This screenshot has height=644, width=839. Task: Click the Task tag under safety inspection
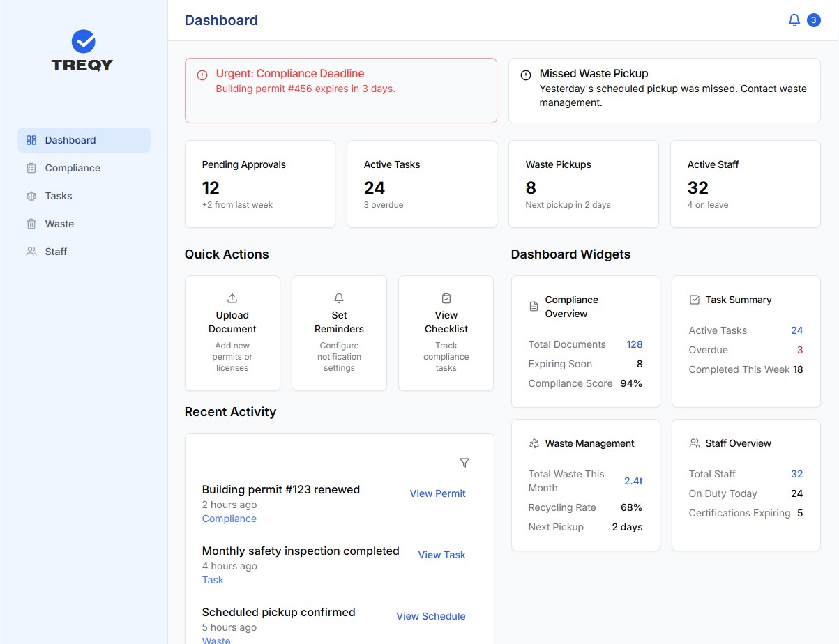213,580
